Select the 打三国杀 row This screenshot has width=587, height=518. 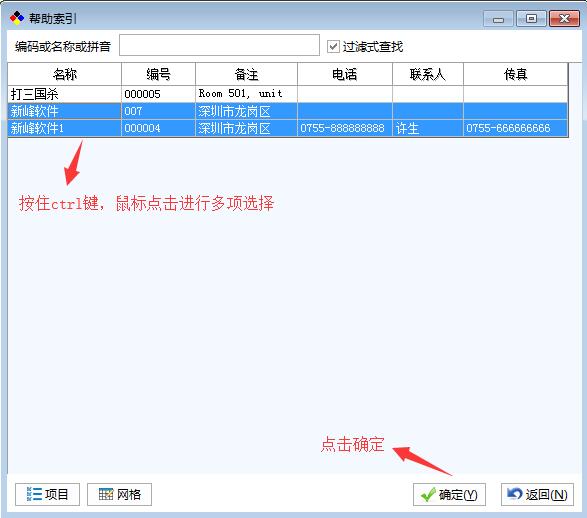288,94
